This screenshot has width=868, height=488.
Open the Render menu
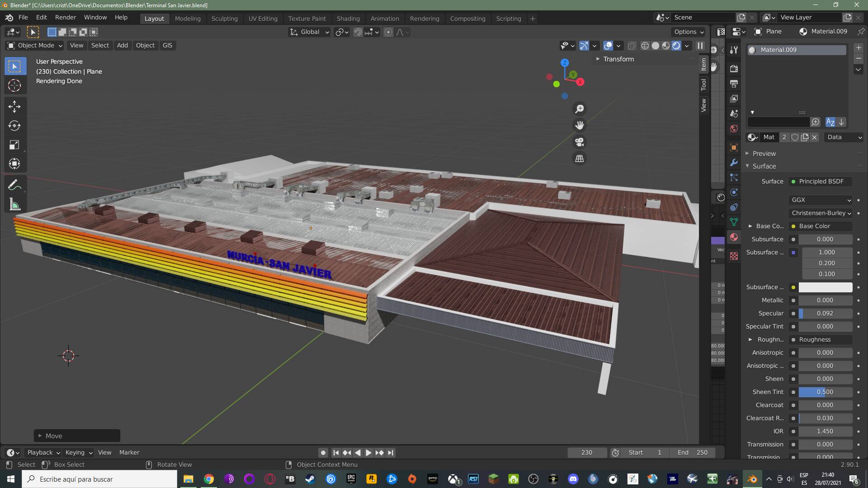point(66,17)
